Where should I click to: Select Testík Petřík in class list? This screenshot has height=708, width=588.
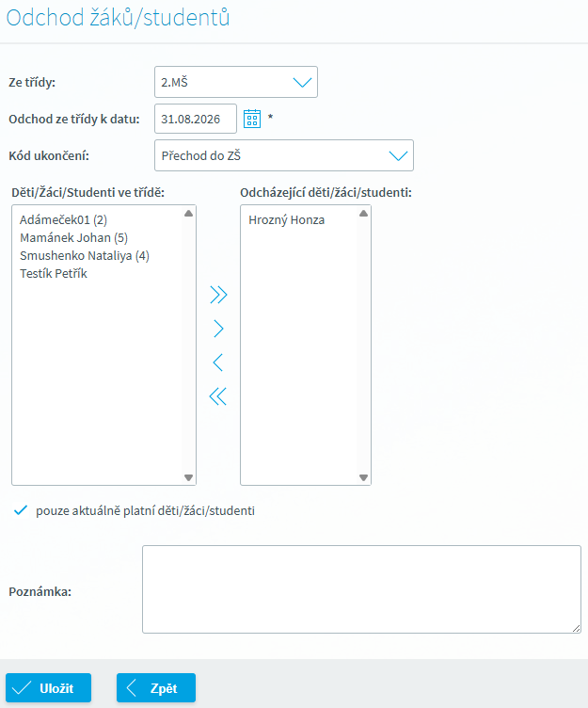pos(54,274)
